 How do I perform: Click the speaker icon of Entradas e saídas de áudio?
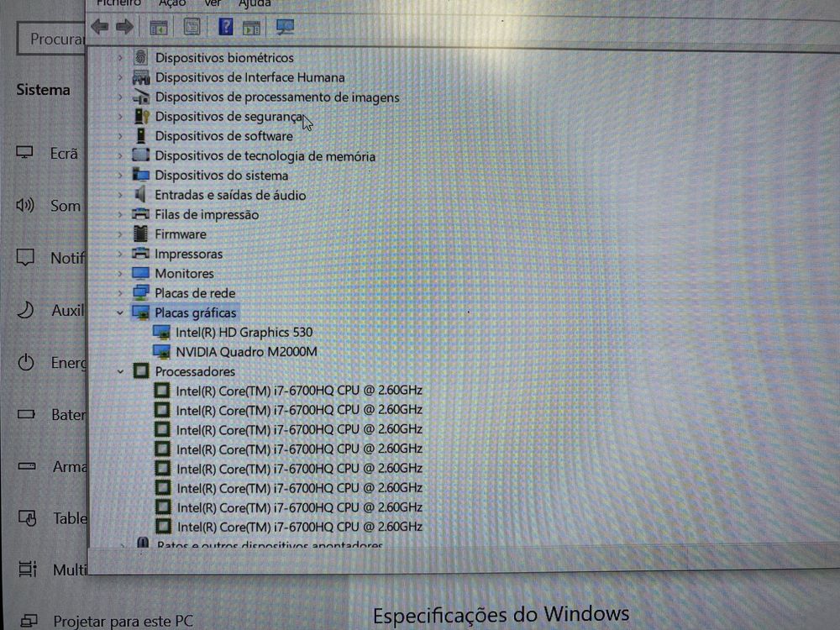[x=140, y=195]
